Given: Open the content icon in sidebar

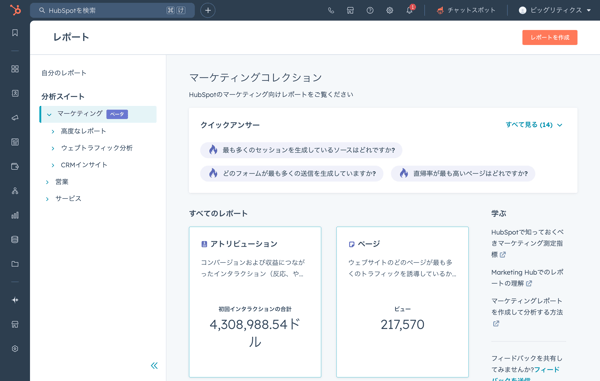Looking at the screenshot, I should tap(15, 142).
